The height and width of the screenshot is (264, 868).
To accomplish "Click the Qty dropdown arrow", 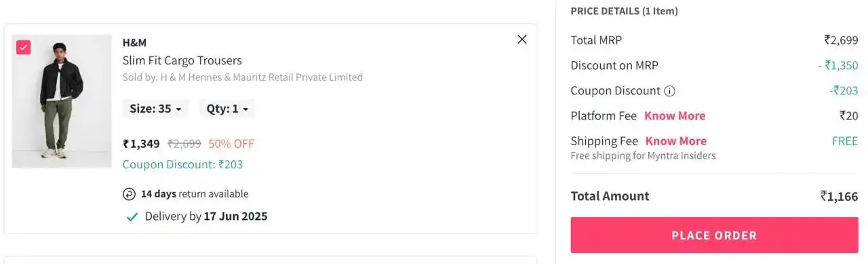I will click(245, 109).
